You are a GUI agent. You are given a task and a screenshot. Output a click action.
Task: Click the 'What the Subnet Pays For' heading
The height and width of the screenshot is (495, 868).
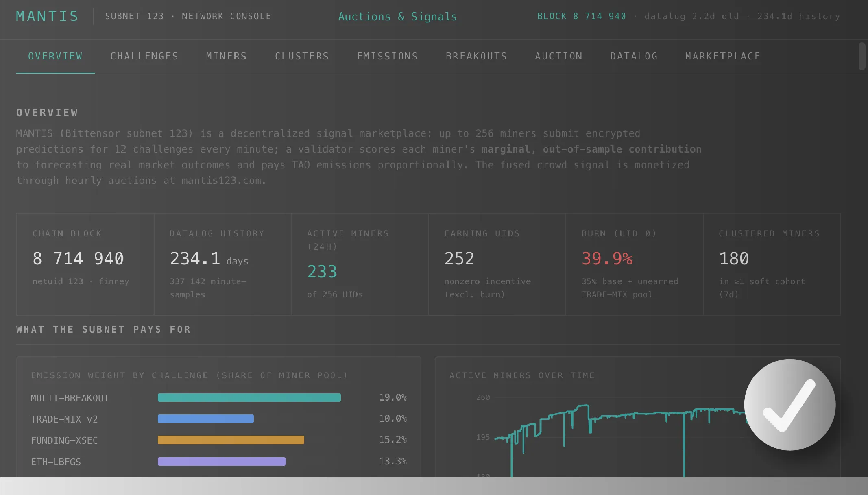click(104, 329)
